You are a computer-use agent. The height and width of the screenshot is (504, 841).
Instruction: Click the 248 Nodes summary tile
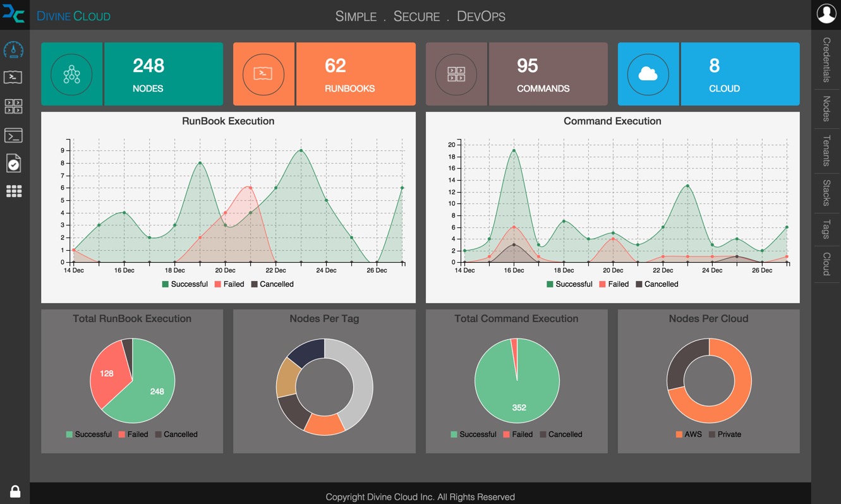click(132, 74)
